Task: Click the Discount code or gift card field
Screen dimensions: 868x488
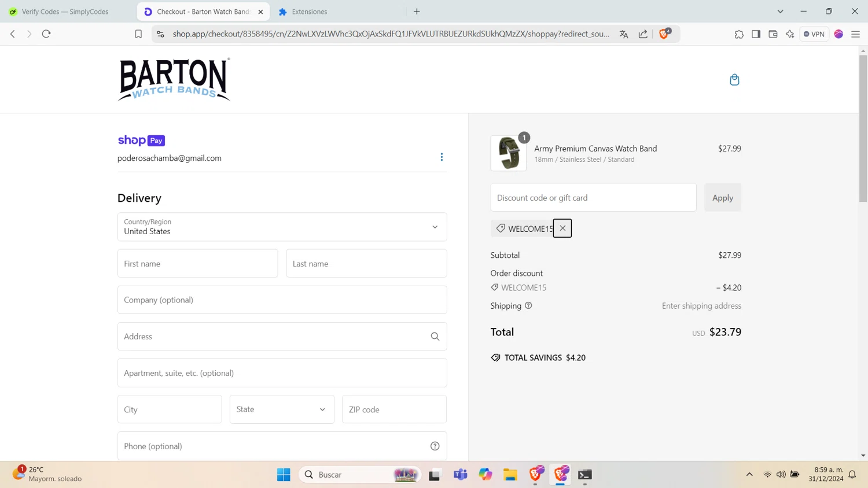Action: 594,198
